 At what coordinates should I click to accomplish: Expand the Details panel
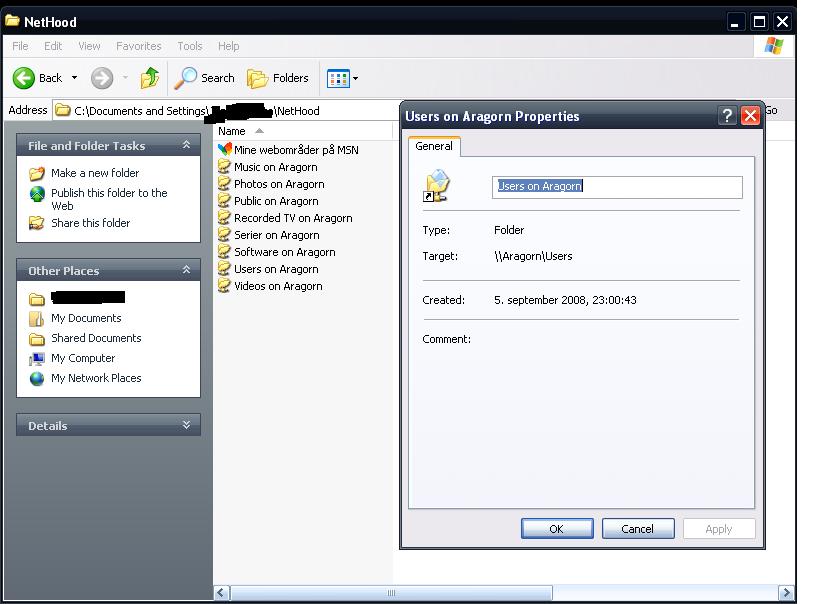click(186, 426)
